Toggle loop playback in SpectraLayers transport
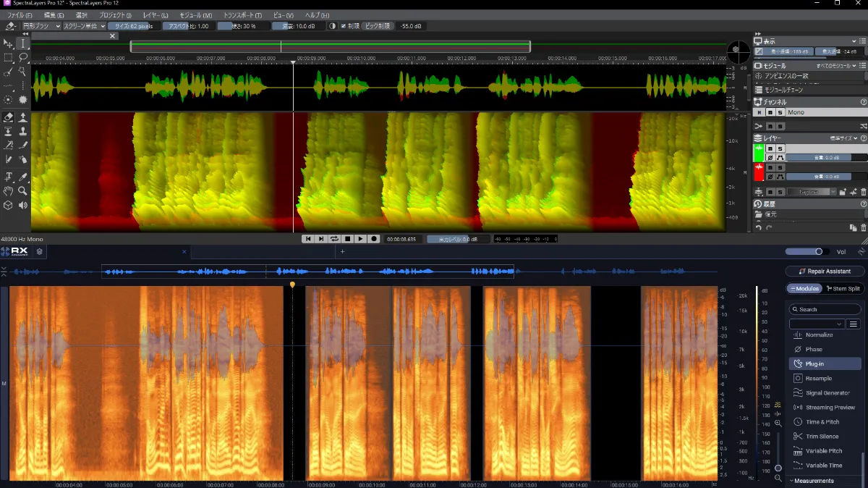 point(334,238)
